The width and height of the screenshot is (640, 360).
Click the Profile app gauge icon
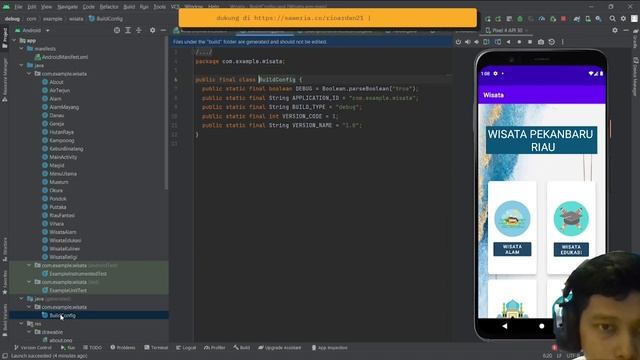click(x=542, y=19)
